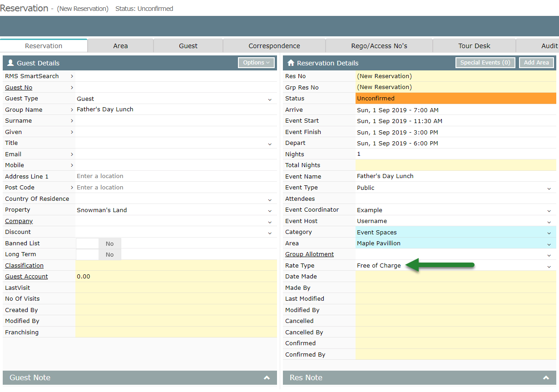Screen dimensions: 559x392
Task: Click the Attendees input field
Action: [x=456, y=199]
